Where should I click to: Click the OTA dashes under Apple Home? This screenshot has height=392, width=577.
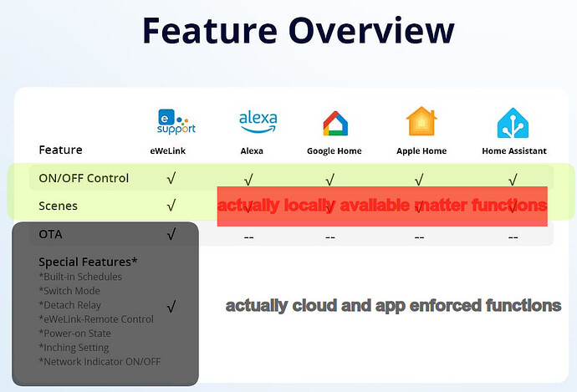419,237
